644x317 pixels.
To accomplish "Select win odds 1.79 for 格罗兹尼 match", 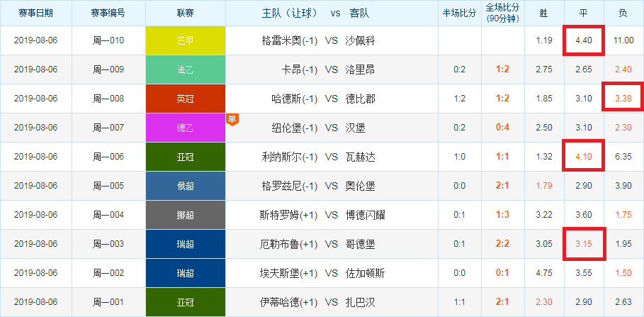I will coord(544,186).
